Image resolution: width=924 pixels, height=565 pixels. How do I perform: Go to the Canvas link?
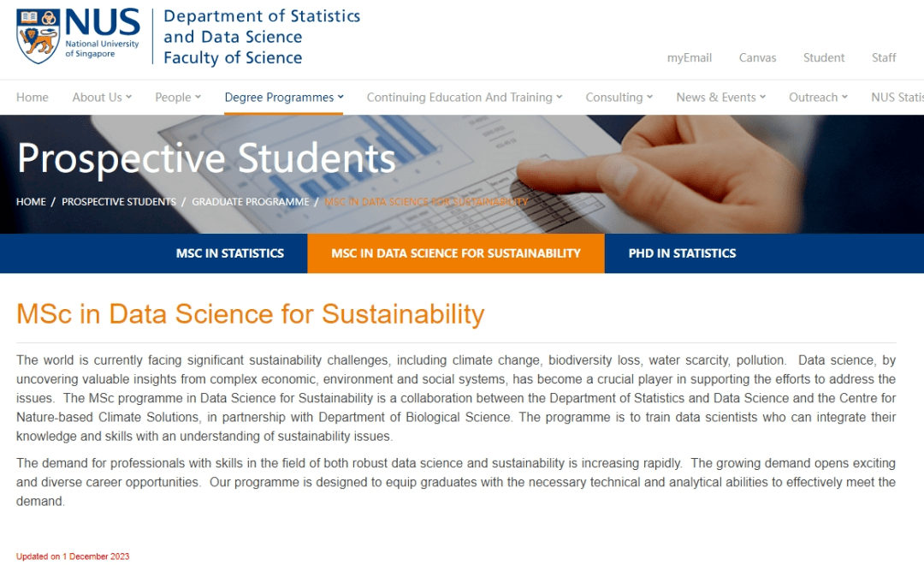[x=757, y=57]
